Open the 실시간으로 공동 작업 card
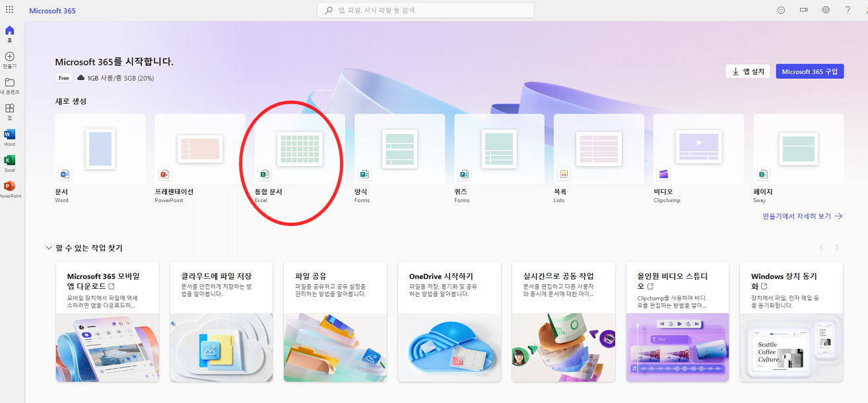The image size is (868, 403). 564,322
